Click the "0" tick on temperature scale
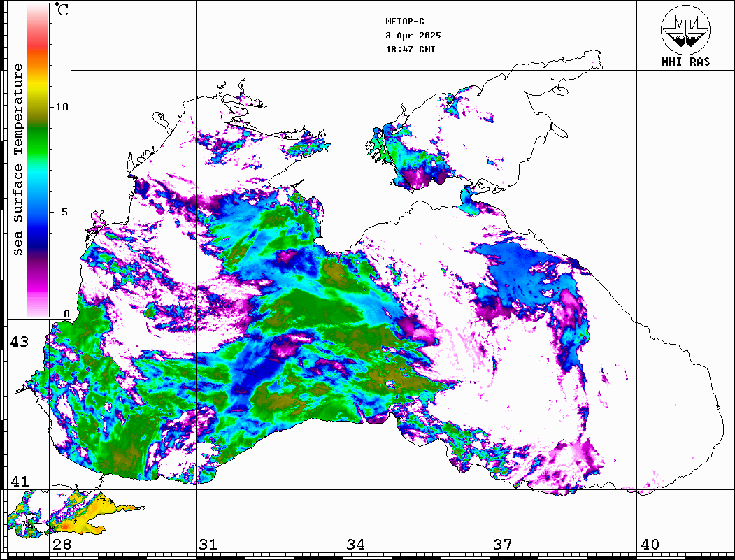 point(66,314)
